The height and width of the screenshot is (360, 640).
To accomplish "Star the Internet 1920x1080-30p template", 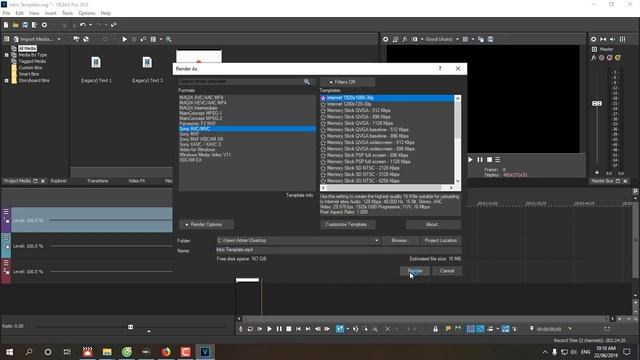I will pyautogui.click(x=323, y=98).
